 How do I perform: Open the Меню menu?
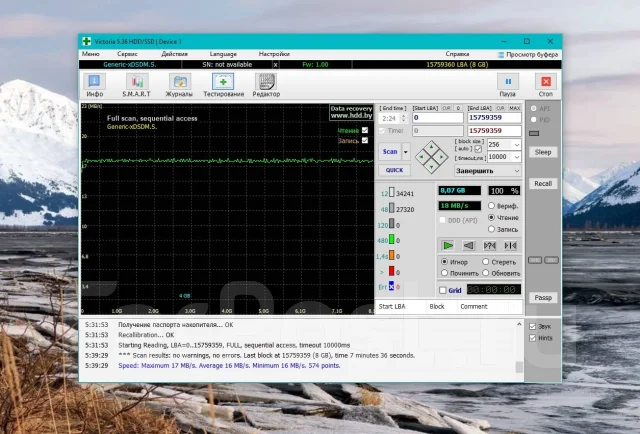tap(90, 54)
